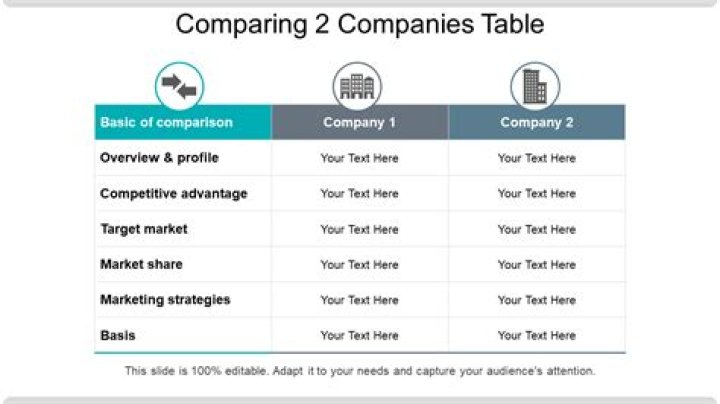Select the Company 2 tower building icon
This screenshot has width=720, height=404.
[x=535, y=86]
